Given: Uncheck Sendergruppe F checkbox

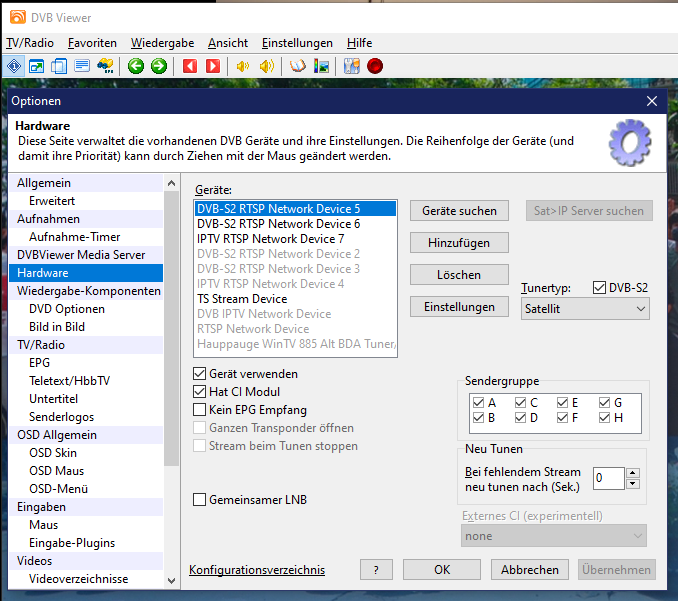Looking at the screenshot, I should [x=563, y=418].
